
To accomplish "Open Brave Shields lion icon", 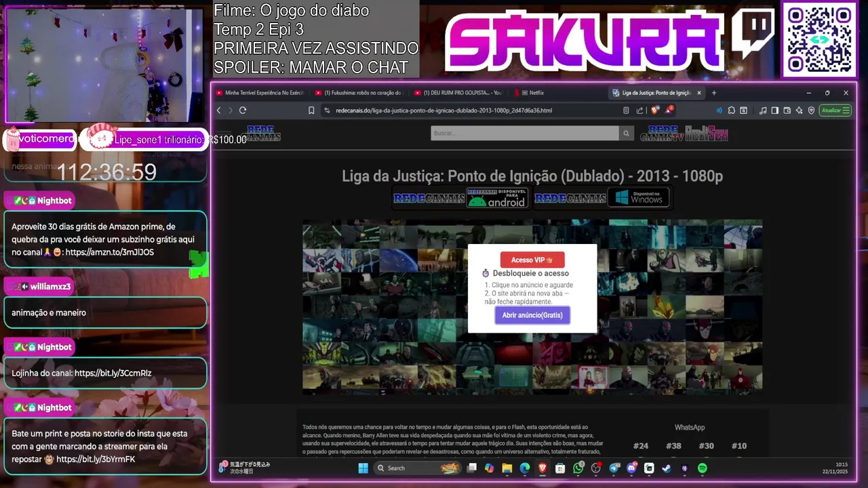I will pos(654,110).
